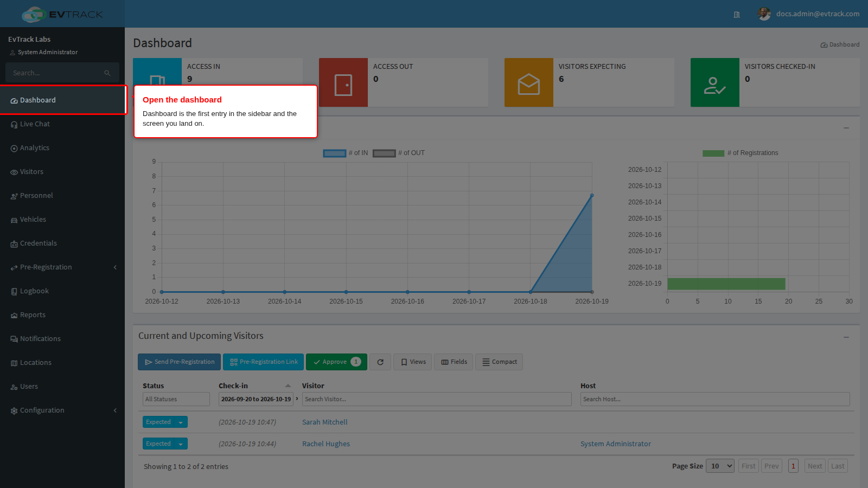
Task: Click the EvTrack logo
Action: tap(62, 14)
